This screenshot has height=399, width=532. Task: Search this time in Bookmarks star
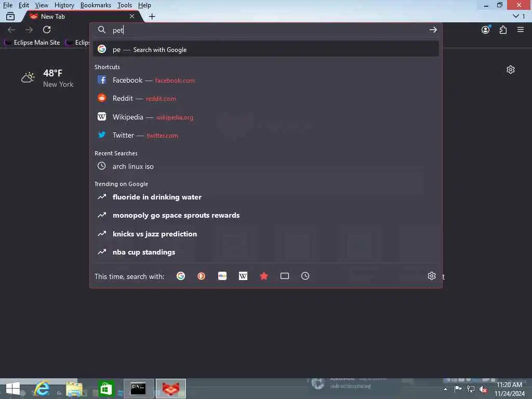(x=263, y=276)
